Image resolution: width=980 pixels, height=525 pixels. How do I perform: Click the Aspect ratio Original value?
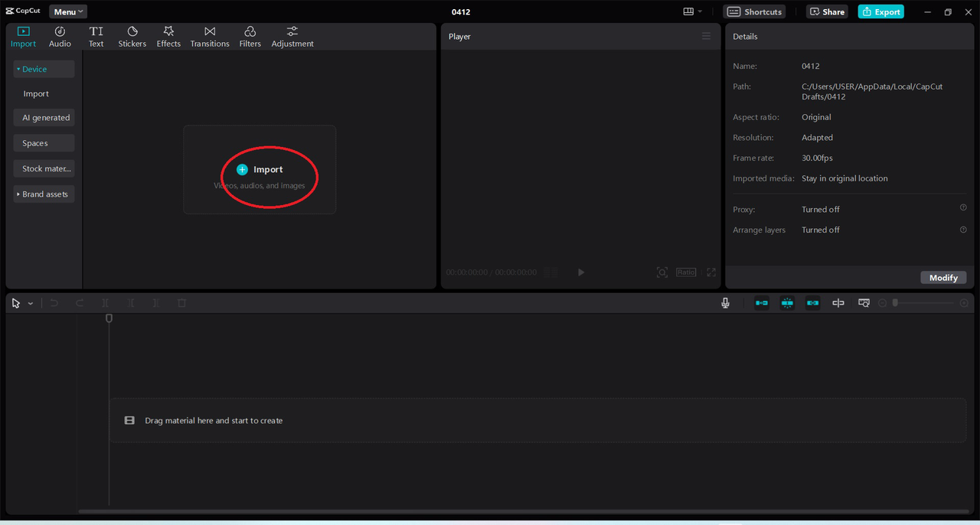tap(816, 117)
